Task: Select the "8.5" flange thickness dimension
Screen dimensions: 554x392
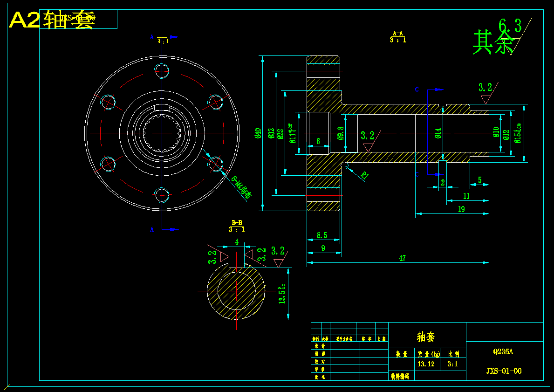Action: tap(322, 235)
